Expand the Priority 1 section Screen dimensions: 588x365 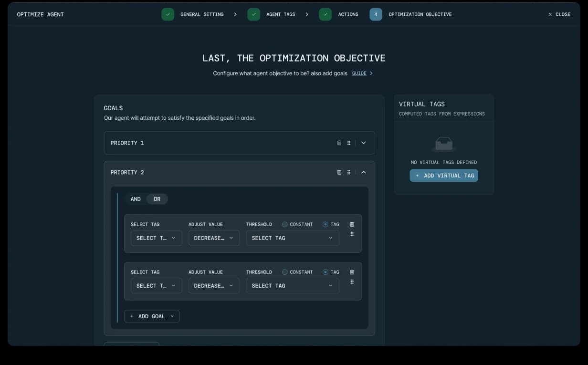(364, 143)
